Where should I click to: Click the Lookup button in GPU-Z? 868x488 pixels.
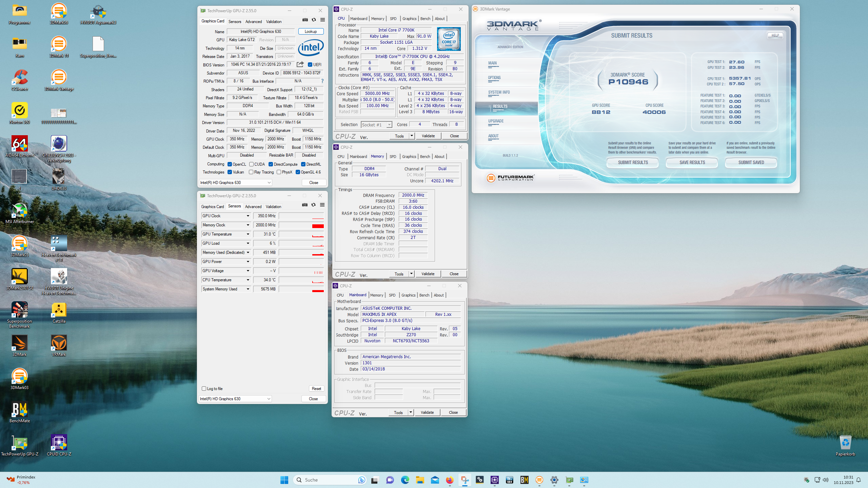[311, 32]
